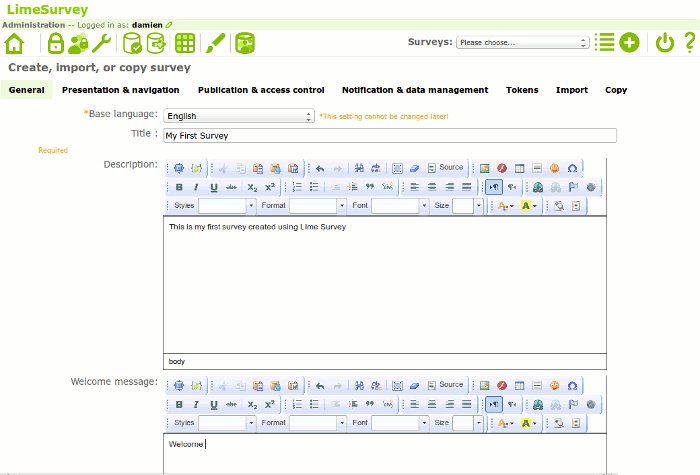
Task: Switch to Presentation & navigation tab
Action: 121,90
